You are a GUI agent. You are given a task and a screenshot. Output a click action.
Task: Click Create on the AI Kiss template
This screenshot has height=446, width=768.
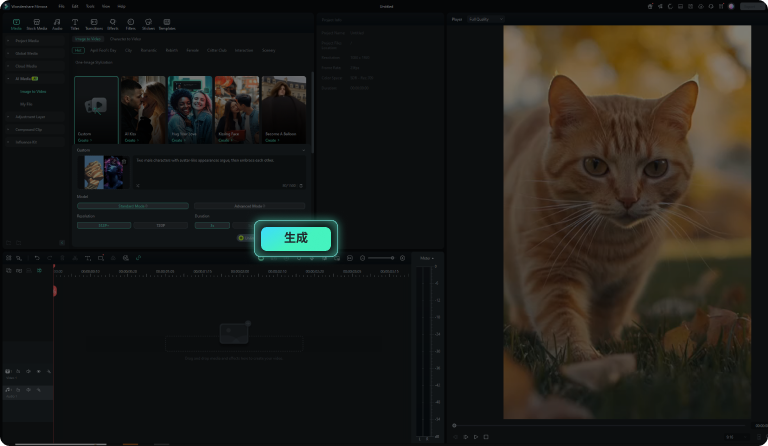pyautogui.click(x=130, y=141)
